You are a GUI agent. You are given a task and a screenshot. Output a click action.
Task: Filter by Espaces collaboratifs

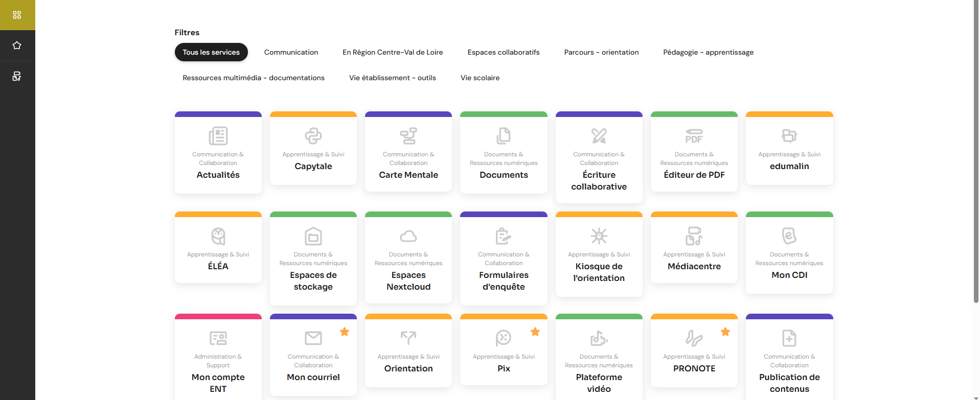(x=504, y=52)
